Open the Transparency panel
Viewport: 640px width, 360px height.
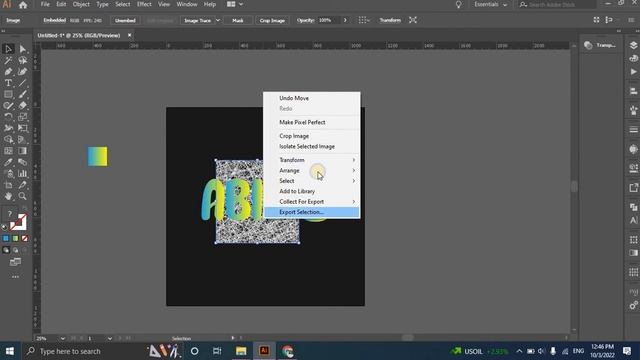600,45
